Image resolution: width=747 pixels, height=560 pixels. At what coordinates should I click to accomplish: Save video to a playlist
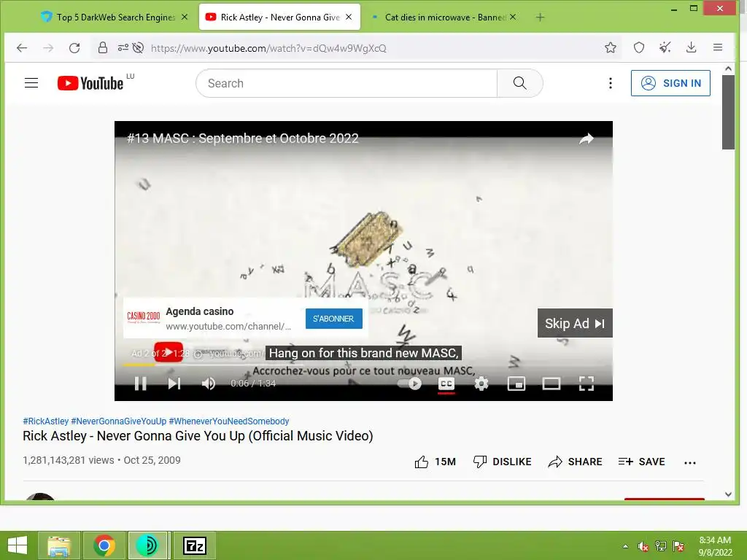click(641, 462)
